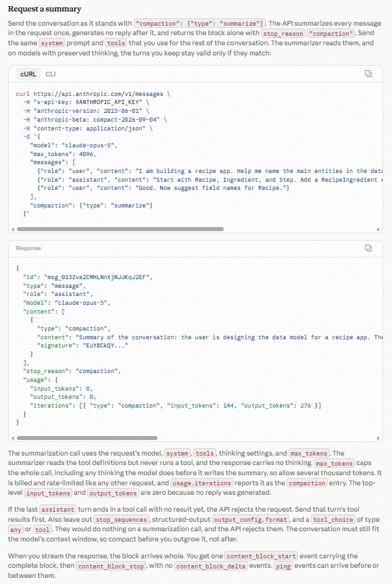Click the "output_tokens": 0 line
Viewport: 392px width, 584px height.
click(63, 397)
